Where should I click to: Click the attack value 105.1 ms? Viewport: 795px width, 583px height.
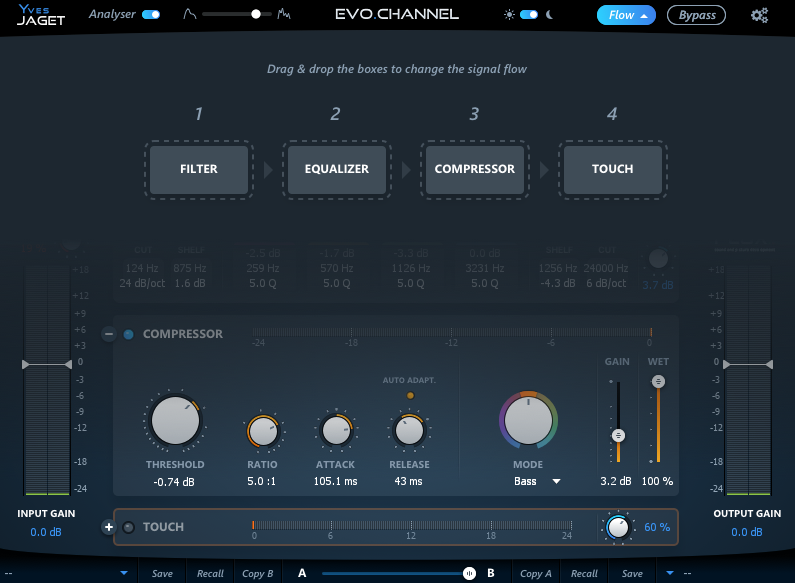click(x=336, y=481)
